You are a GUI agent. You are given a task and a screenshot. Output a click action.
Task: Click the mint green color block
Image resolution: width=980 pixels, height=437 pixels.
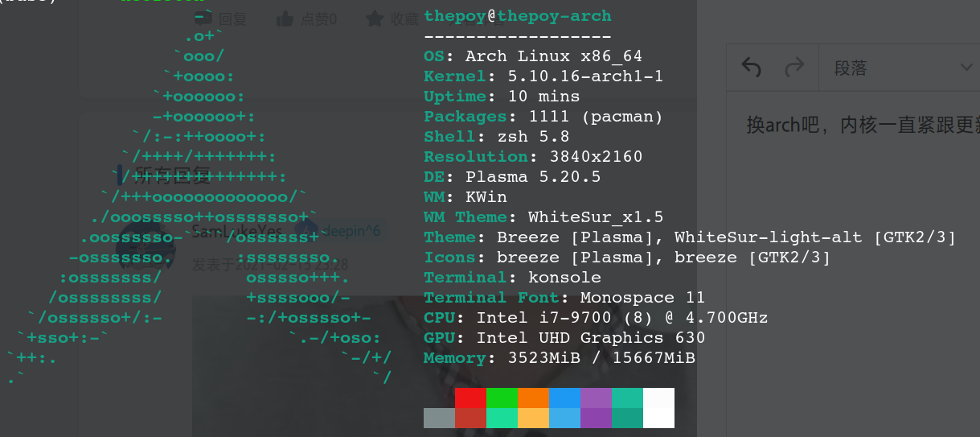[x=502, y=418]
